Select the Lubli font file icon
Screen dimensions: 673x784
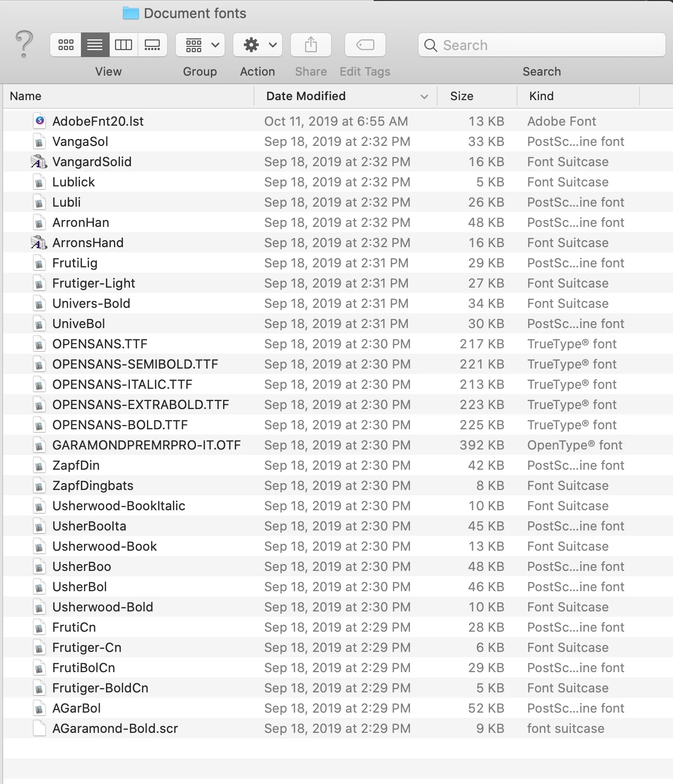39,202
